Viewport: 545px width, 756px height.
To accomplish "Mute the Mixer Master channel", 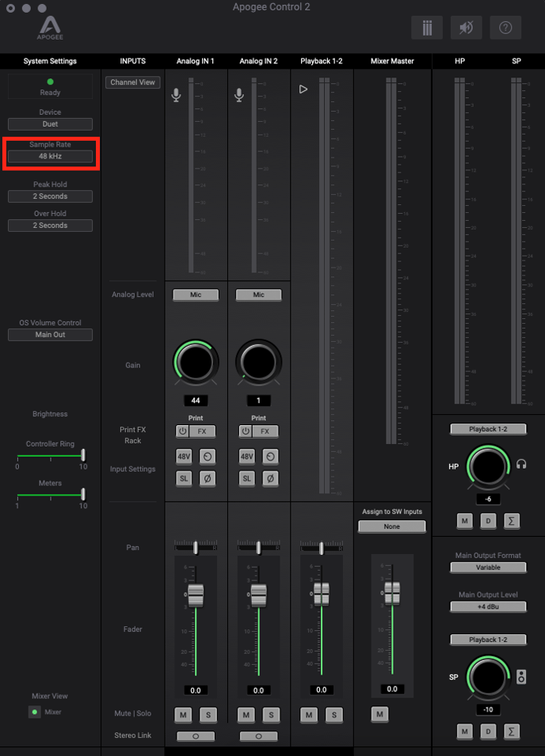I will tap(379, 714).
